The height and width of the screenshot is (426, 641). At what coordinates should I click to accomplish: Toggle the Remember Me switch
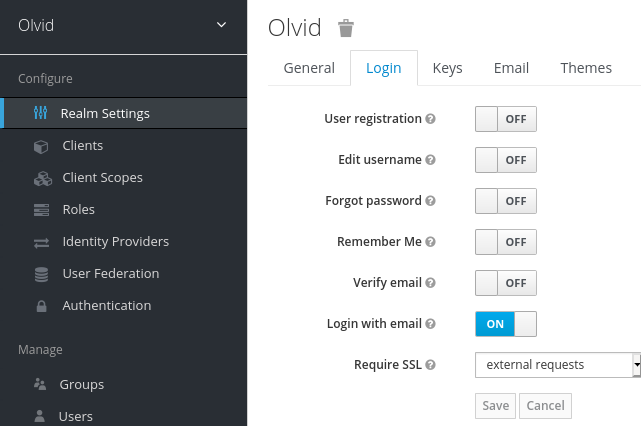click(506, 242)
